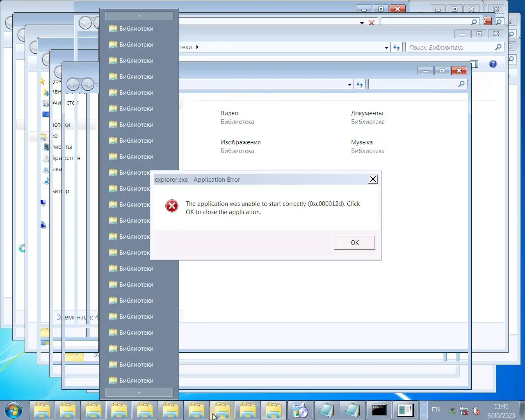Image resolution: width=525 pixels, height=420 pixels.
Task: Select the Computer icon in rear navigation pane
Action: [x=43, y=203]
